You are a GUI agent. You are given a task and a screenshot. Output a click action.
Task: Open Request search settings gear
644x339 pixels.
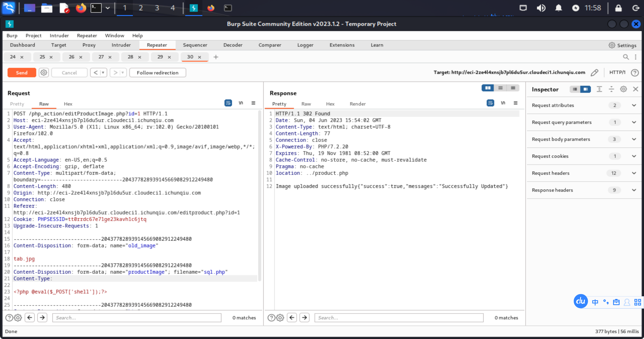point(18,318)
